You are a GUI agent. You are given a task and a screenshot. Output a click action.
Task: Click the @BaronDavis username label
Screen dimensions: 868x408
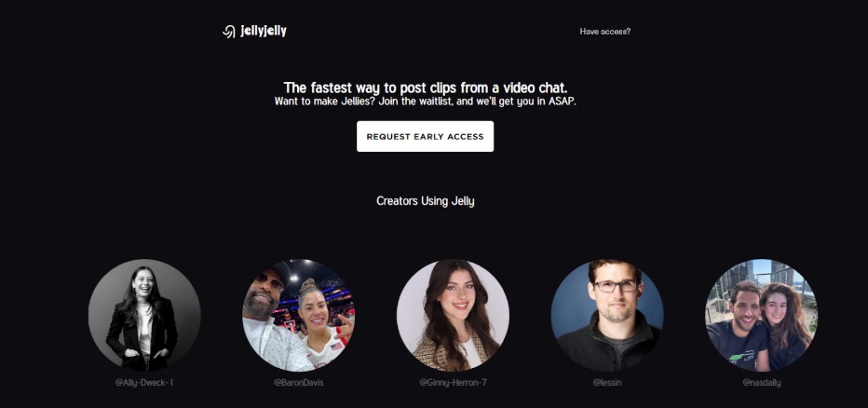299,383
